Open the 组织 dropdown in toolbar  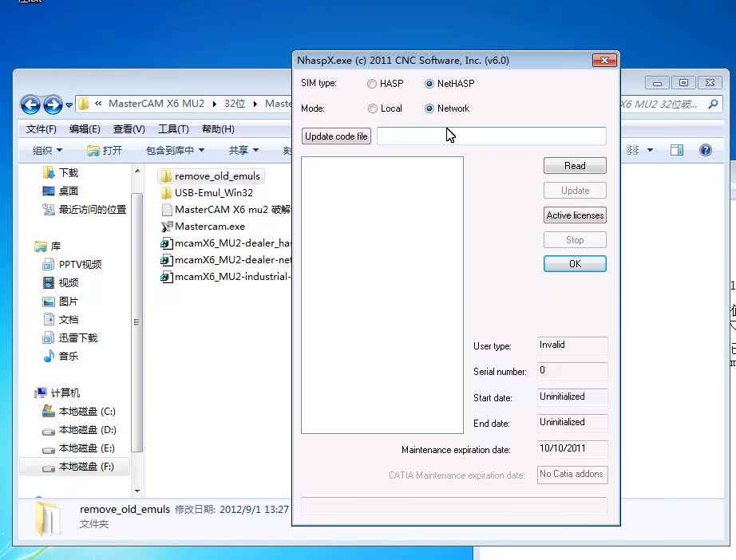[x=47, y=150]
